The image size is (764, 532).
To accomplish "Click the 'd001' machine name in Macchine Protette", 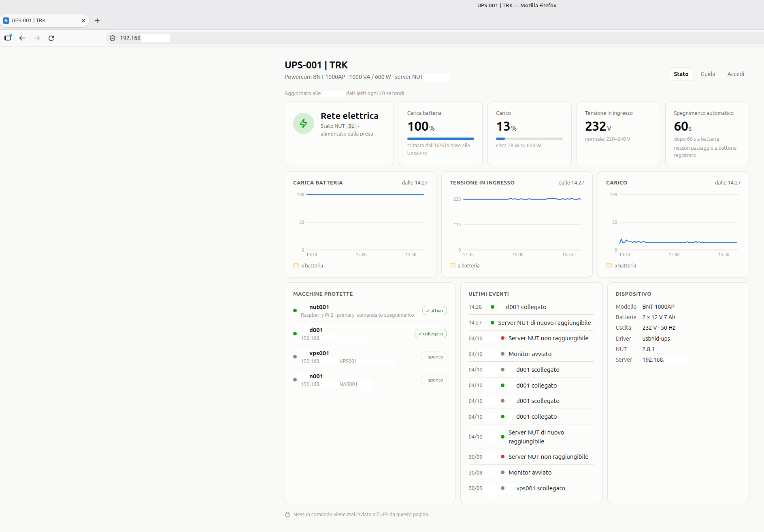I will pos(316,330).
